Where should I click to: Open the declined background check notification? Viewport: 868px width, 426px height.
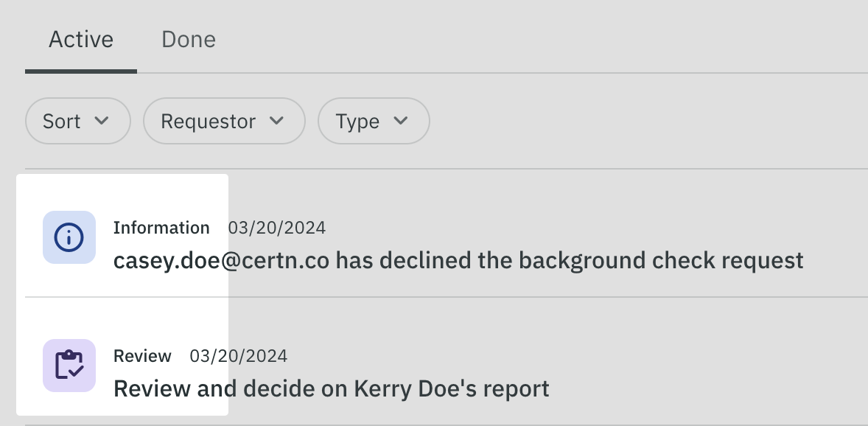(x=458, y=260)
